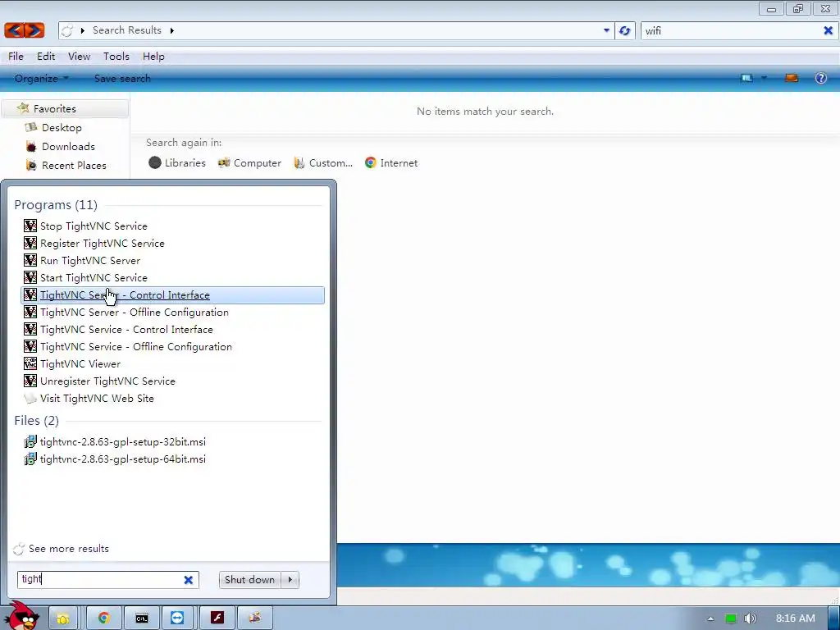Open the address bar history dropdown
The width and height of the screenshot is (840, 630).
[606, 30]
